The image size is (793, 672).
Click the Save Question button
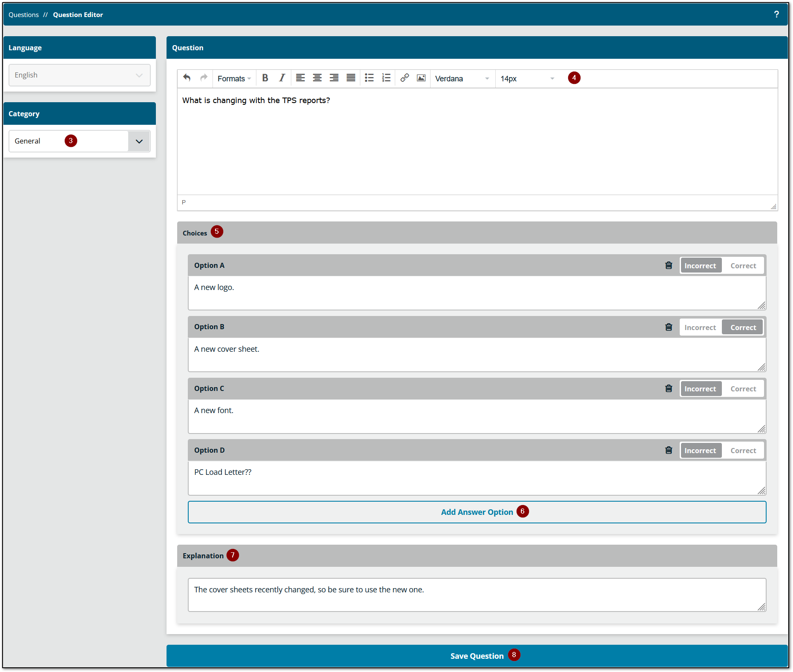tap(477, 656)
